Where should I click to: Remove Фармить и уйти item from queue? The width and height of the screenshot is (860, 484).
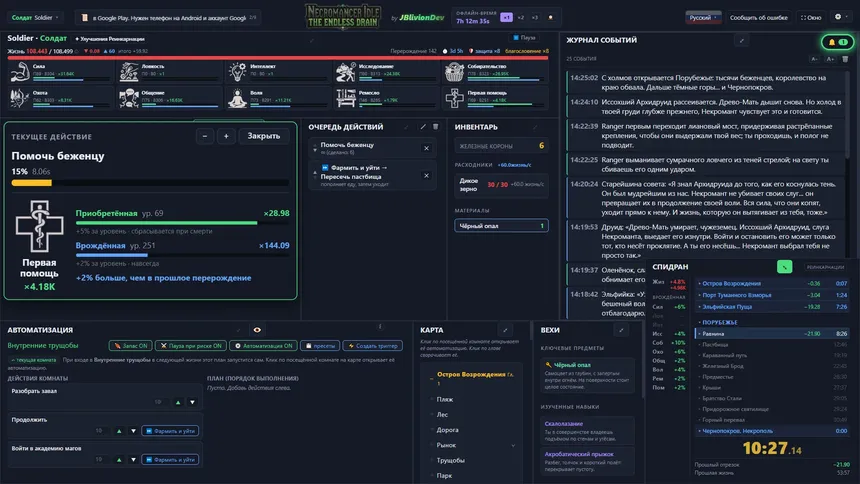(426, 176)
